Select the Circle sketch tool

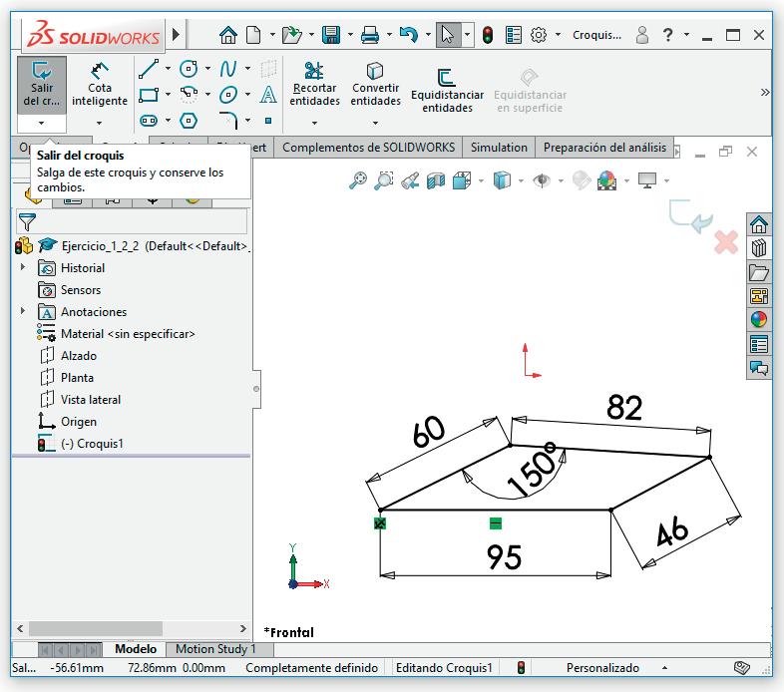coord(189,69)
